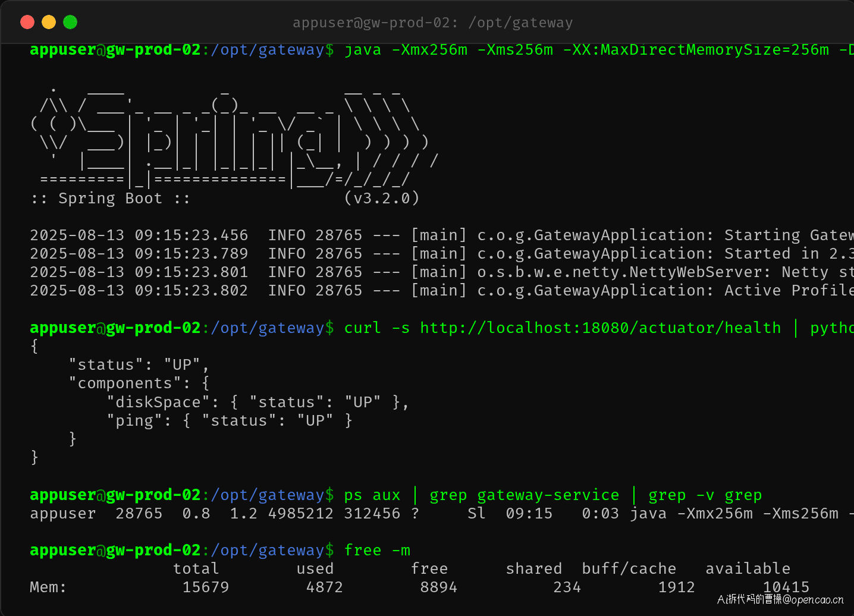854x616 pixels.
Task: Click the "diskSpace" key in the JSON
Action: 158,402
